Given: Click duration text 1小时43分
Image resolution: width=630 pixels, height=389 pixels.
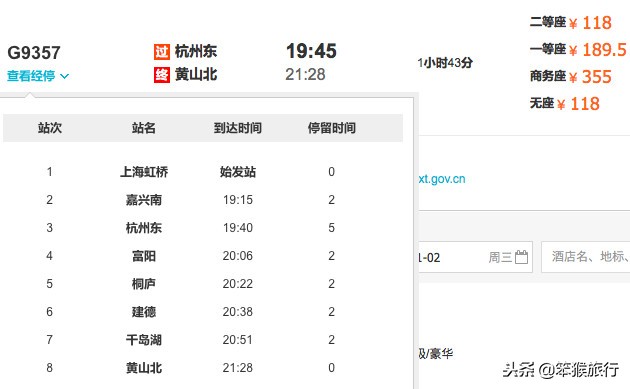Looking at the screenshot, I should click(x=445, y=63).
